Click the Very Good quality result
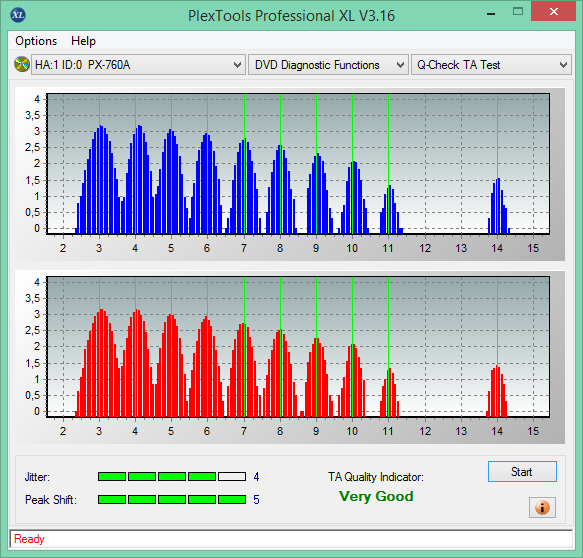 [x=376, y=496]
